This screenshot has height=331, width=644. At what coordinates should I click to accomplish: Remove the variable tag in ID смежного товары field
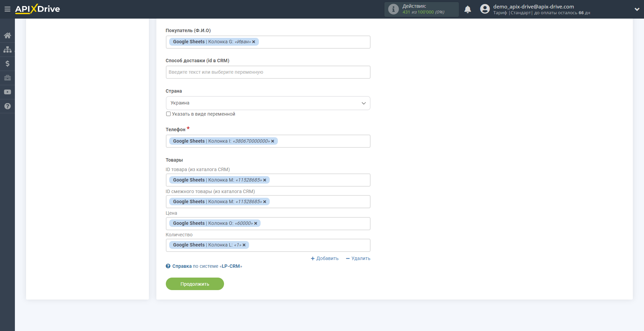pyautogui.click(x=265, y=202)
